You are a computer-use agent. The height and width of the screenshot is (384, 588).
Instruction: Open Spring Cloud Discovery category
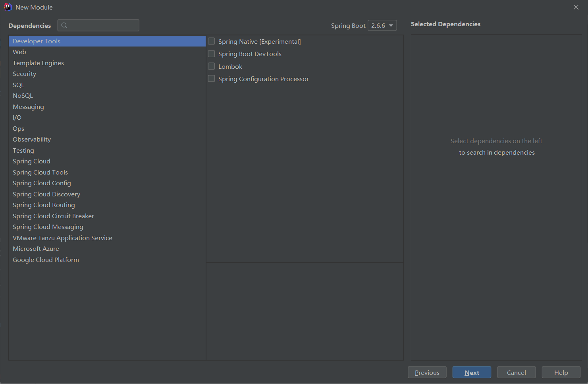pos(107,194)
